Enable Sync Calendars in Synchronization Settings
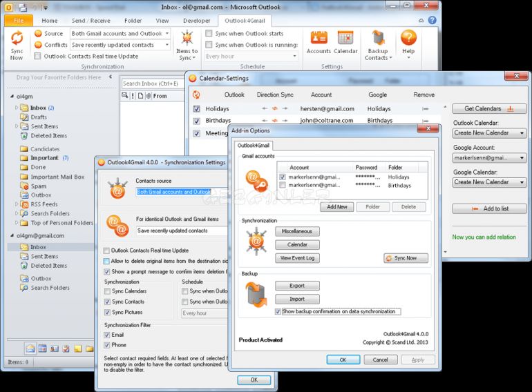 pos(107,291)
